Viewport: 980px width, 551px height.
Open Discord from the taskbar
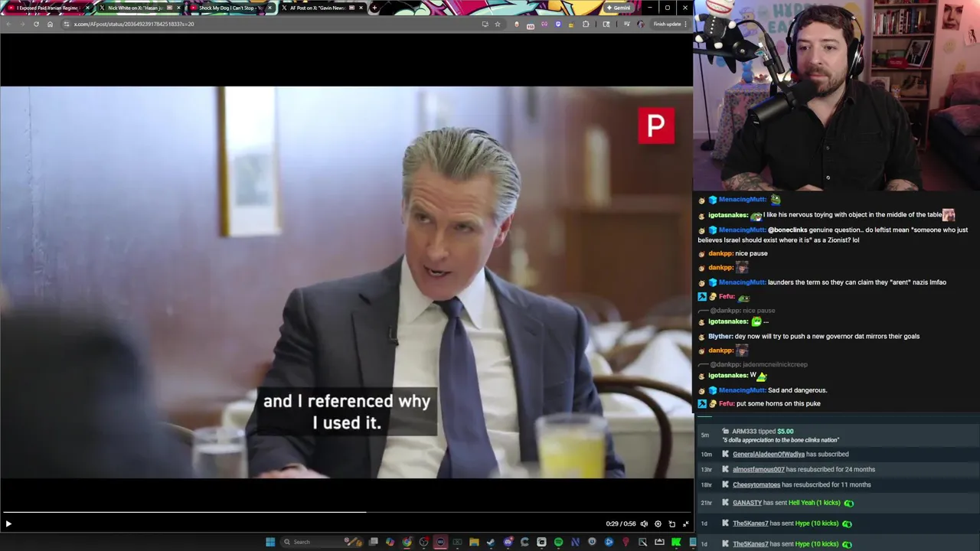coord(508,542)
